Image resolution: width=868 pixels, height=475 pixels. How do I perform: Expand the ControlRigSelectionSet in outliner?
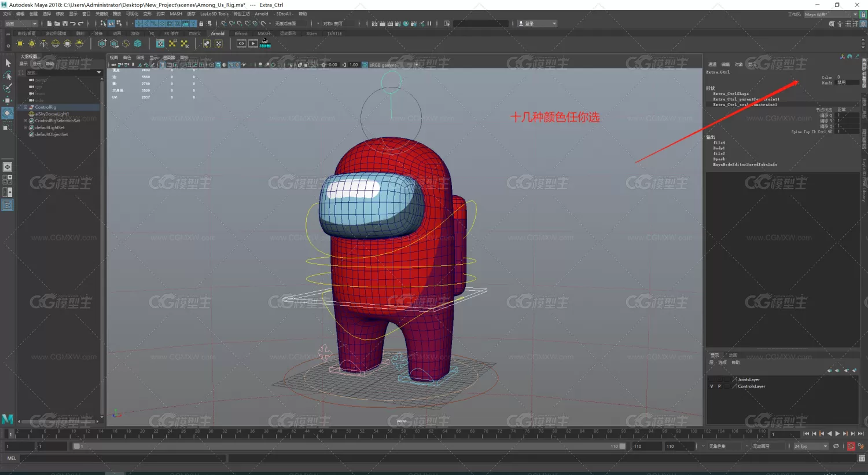click(x=25, y=120)
